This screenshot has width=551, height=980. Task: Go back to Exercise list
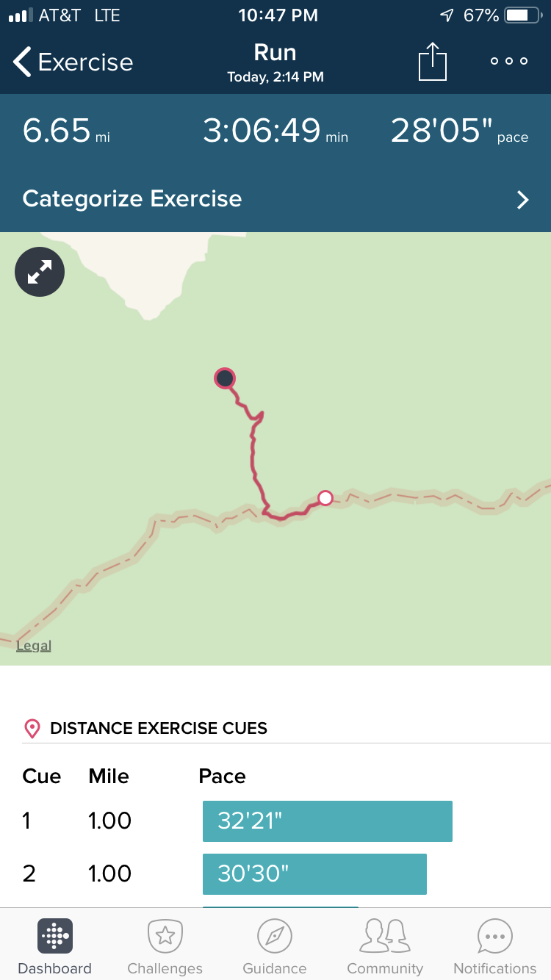click(73, 62)
